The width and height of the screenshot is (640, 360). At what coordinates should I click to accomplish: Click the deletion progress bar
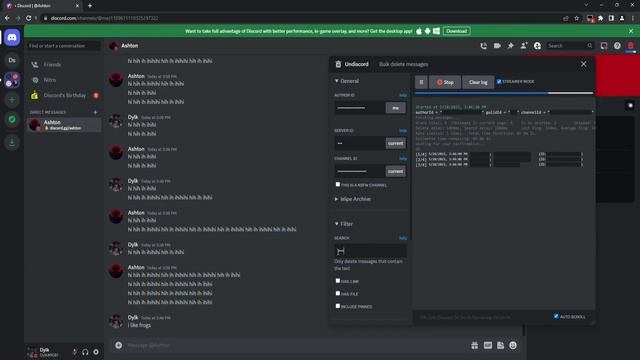504,93
